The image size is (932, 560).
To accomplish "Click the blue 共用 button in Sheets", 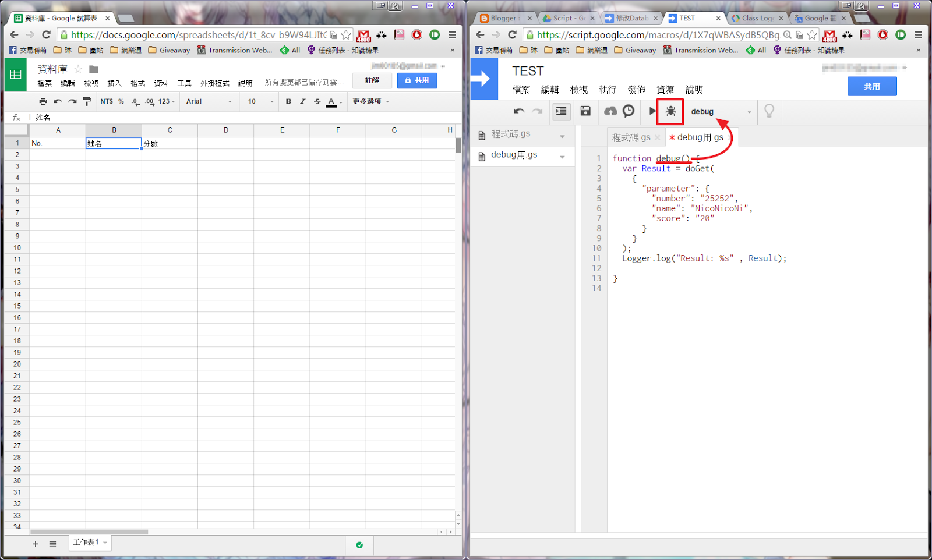I will [417, 80].
